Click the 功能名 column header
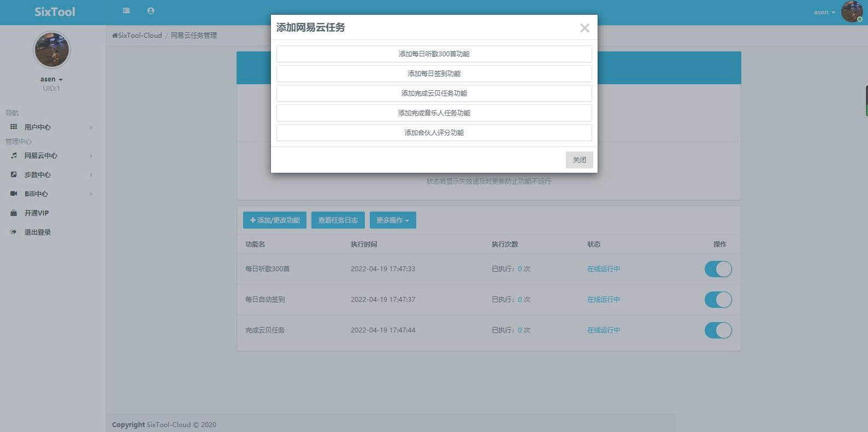868x432 pixels. (255, 244)
